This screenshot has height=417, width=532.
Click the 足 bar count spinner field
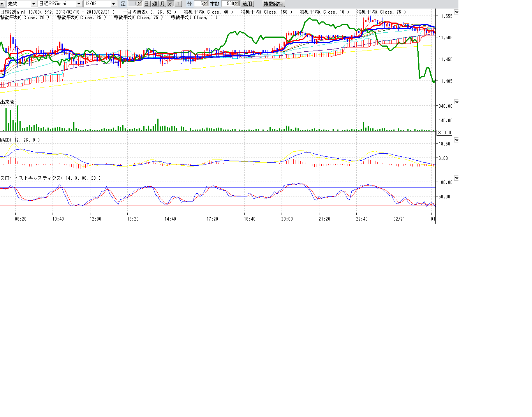click(134, 4)
